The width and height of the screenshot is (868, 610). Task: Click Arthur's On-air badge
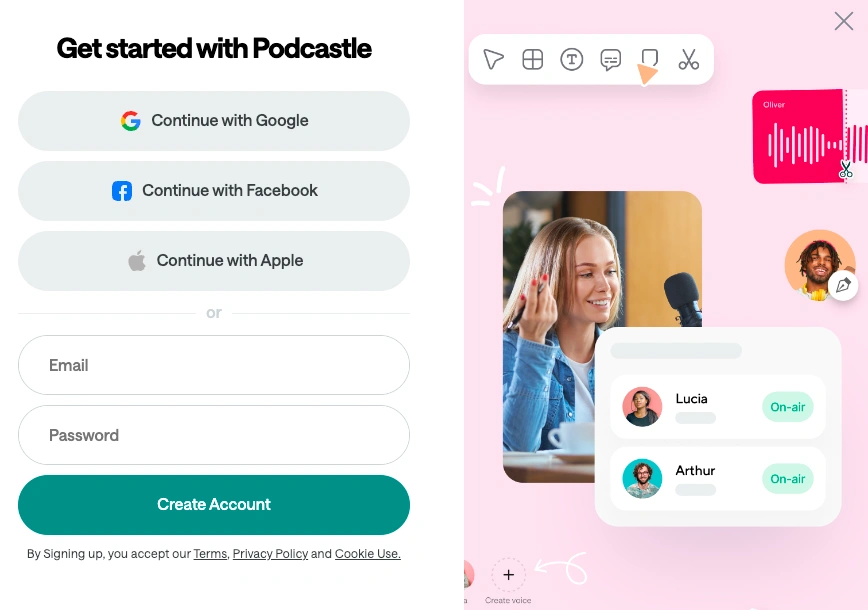click(x=787, y=479)
